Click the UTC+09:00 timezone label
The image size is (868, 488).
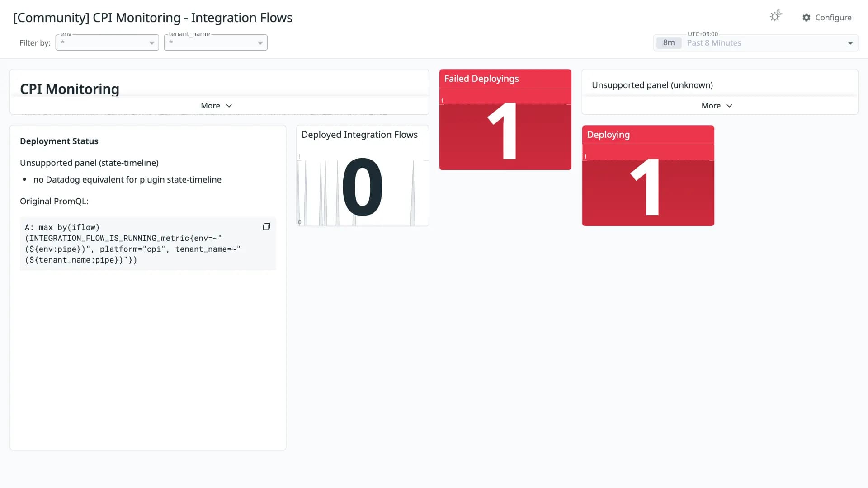[703, 34]
